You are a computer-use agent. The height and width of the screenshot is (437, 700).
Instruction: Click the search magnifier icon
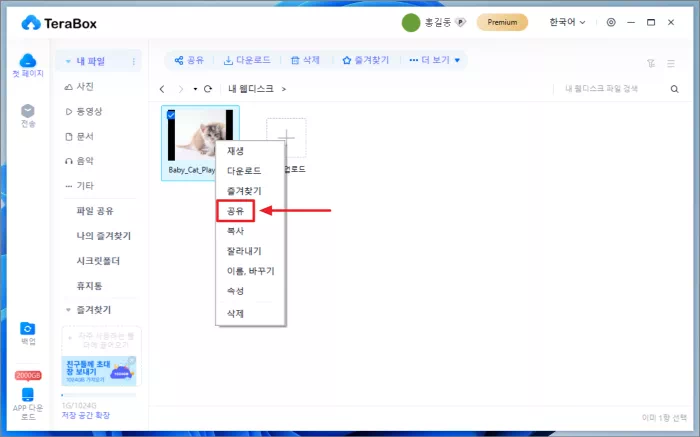point(675,89)
